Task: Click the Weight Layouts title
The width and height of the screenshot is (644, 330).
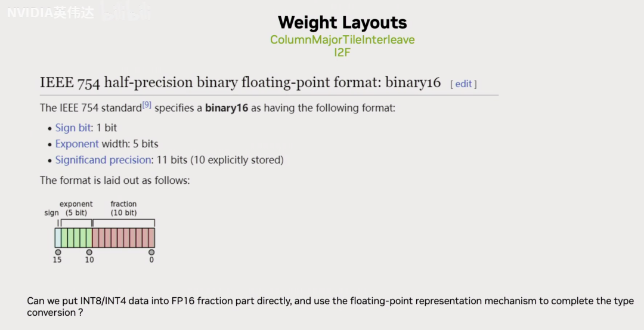Action: click(342, 22)
